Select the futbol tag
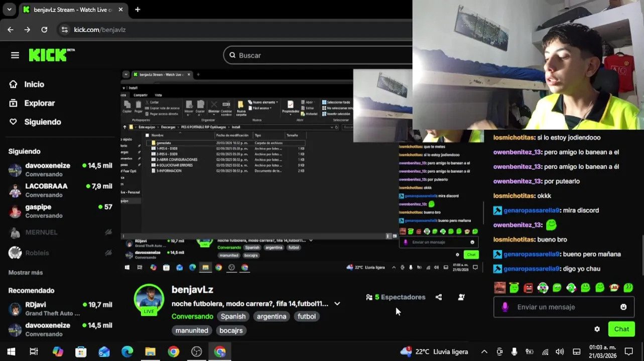The height and width of the screenshot is (361, 644). [x=307, y=316]
